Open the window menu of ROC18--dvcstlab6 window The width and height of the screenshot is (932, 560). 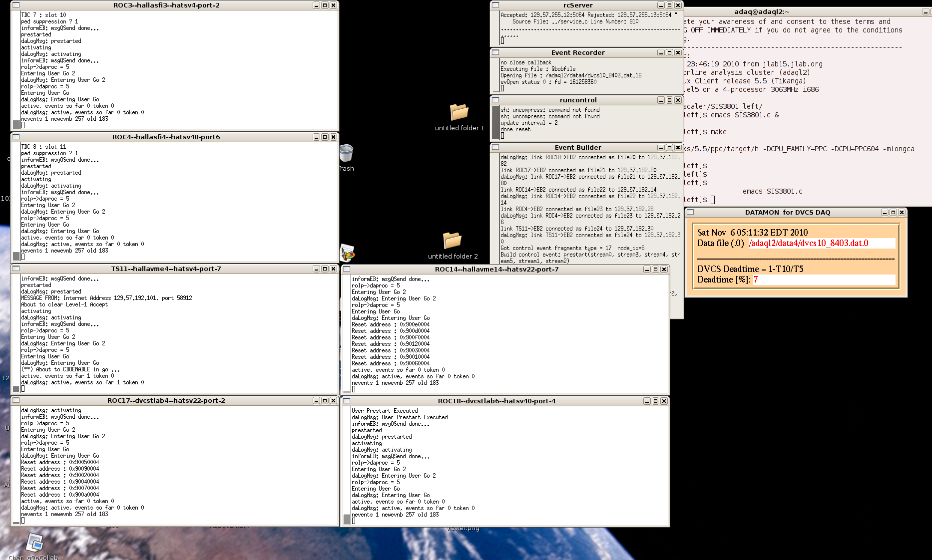click(347, 401)
